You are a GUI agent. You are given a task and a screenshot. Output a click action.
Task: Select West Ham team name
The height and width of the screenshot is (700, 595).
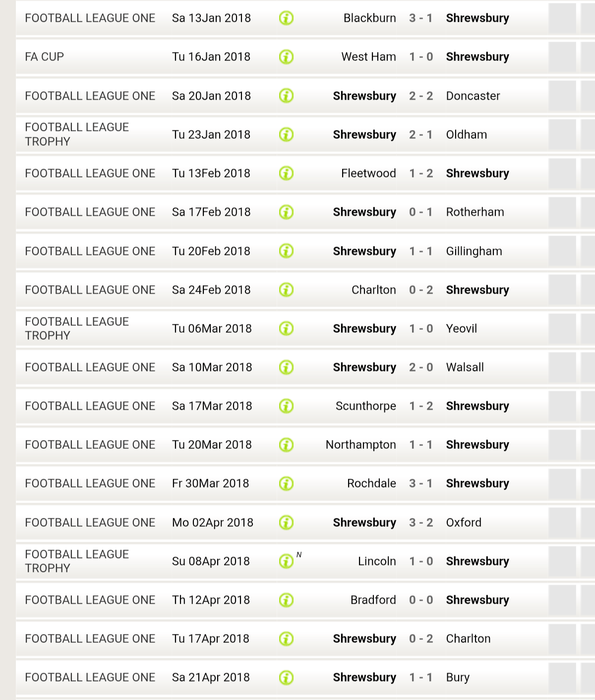(368, 57)
